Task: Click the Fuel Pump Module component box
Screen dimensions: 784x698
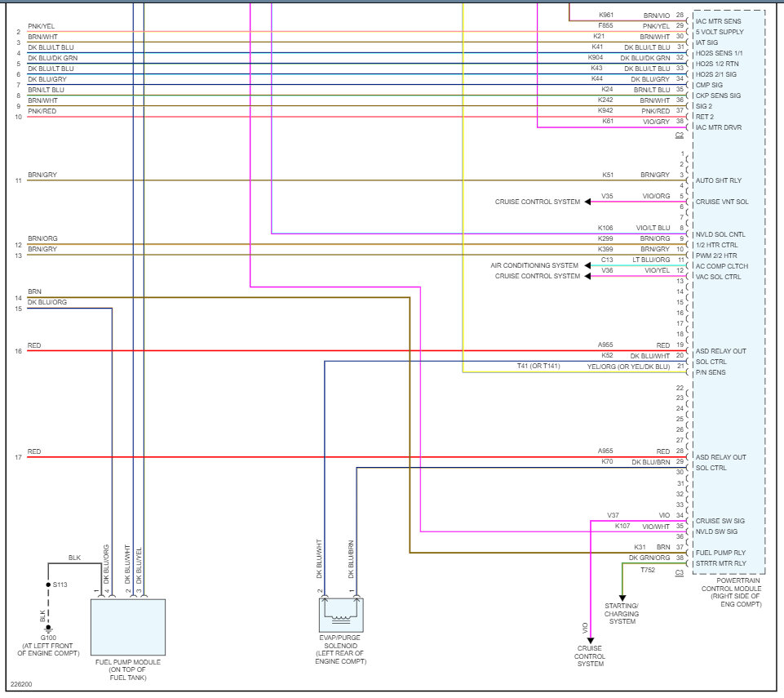Action: [128, 628]
